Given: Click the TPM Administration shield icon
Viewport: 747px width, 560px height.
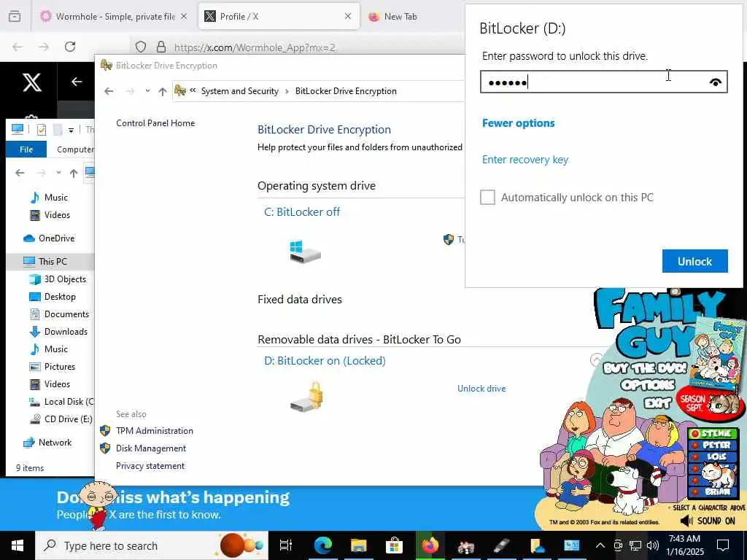Looking at the screenshot, I should pos(105,430).
